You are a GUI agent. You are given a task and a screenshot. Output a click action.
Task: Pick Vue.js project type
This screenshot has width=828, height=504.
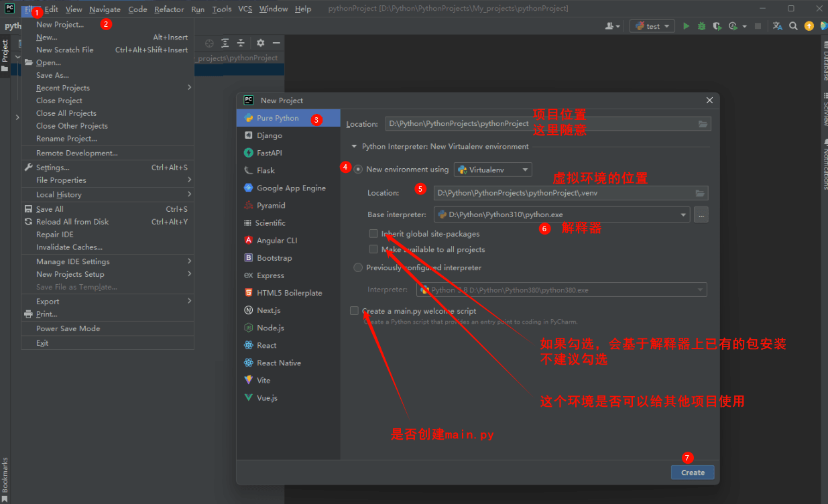(x=288, y=397)
